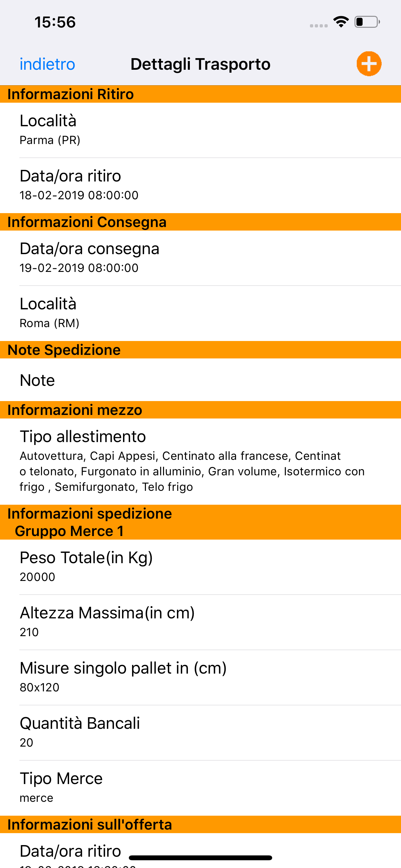Tap the Informazioni Ritiro section header
401x868 pixels.
coord(200,94)
